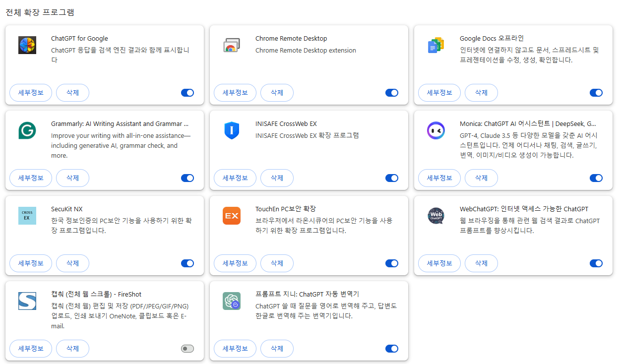The height and width of the screenshot is (364, 621).
Task: Switch off INISAFE CrossWeb EX
Action: (392, 178)
